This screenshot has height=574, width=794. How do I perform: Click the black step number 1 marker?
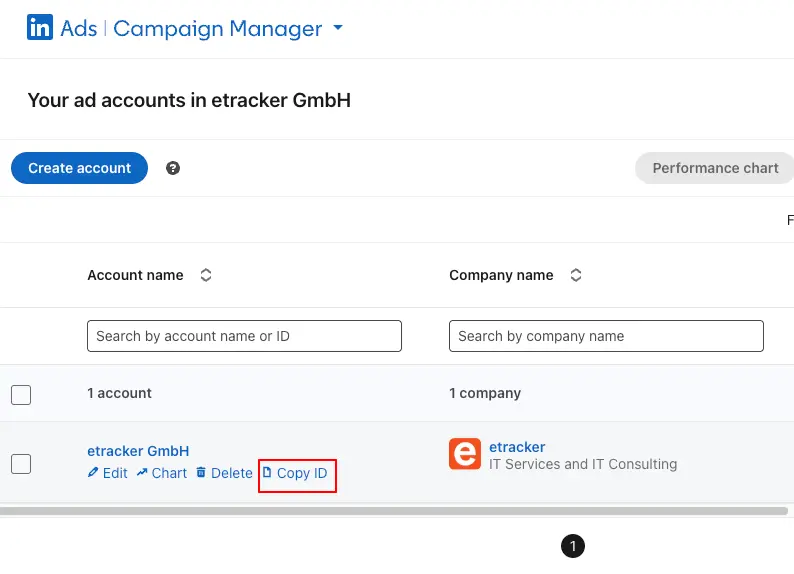[572, 546]
